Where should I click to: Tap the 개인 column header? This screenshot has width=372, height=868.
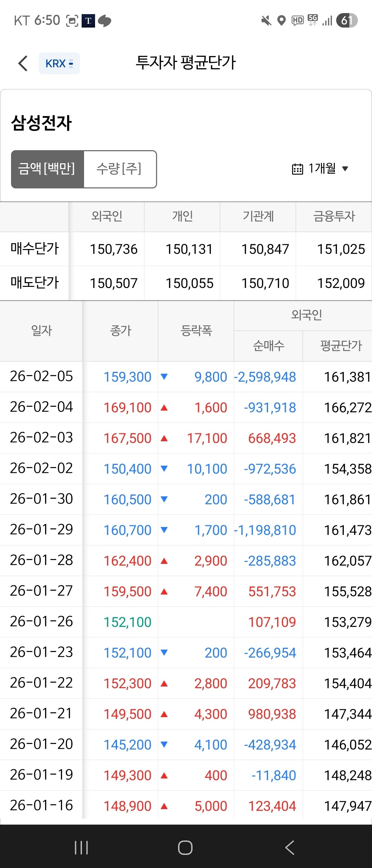[x=182, y=217]
